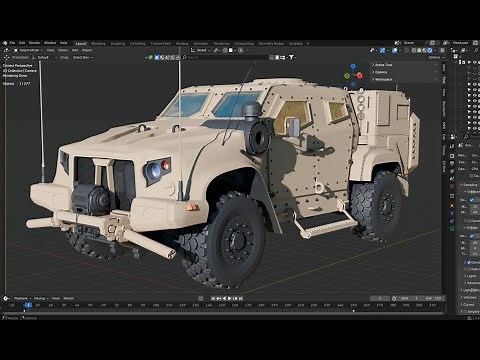This screenshot has height=360, width=480.
Task: Open the timeline Playback menu
Action: click(22, 298)
